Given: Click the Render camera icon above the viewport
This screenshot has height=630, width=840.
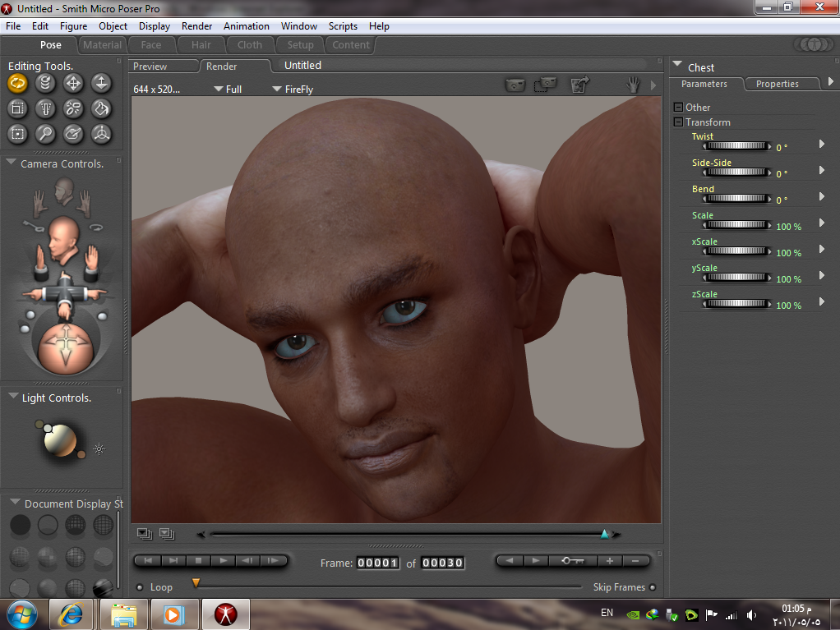Looking at the screenshot, I should 515,85.
